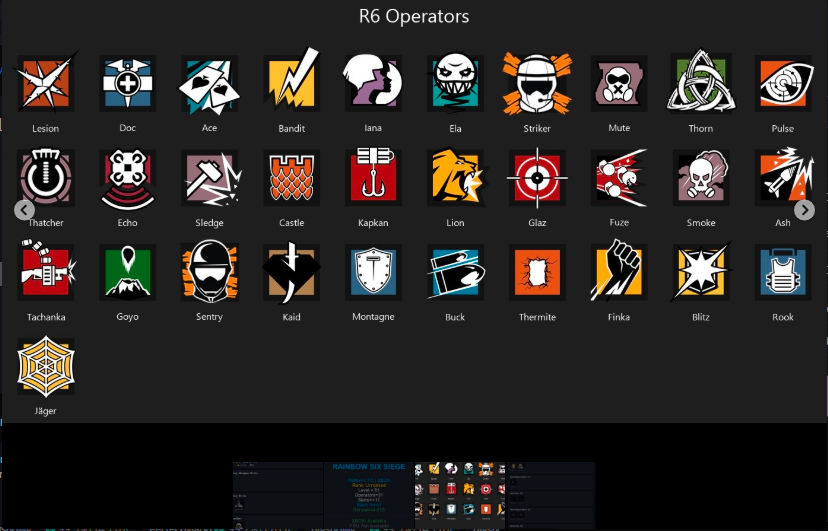Select the Goyo volcano icon
Image resolution: width=828 pixels, height=531 pixels.
click(x=128, y=272)
